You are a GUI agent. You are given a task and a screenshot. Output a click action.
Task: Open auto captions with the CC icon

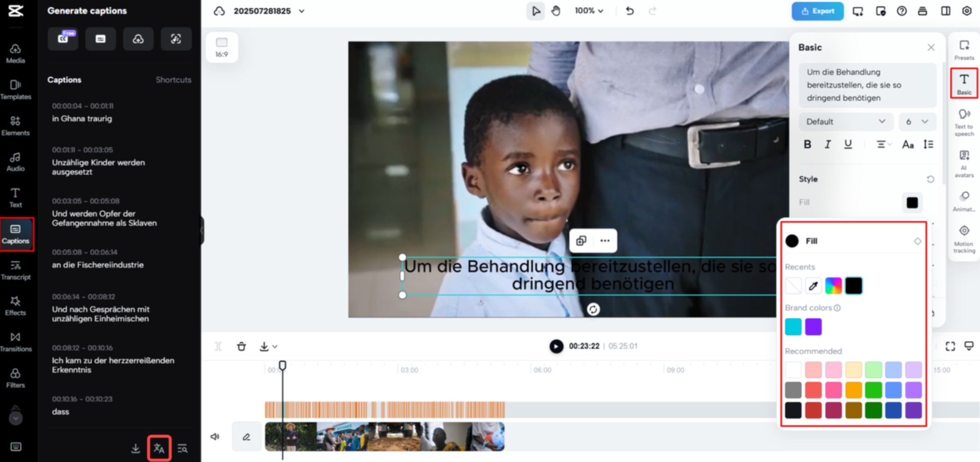pyautogui.click(x=63, y=39)
